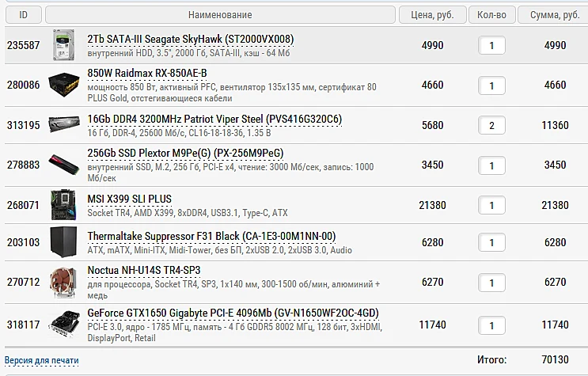
Task: Select the Patriot Viper Steel RAM image
Action: click(x=64, y=125)
